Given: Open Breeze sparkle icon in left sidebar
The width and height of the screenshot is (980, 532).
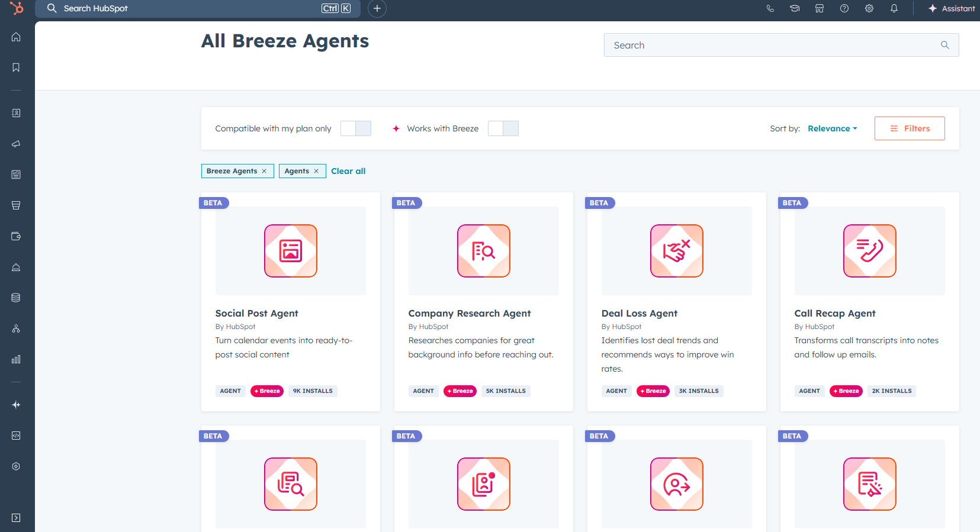Looking at the screenshot, I should [16, 405].
